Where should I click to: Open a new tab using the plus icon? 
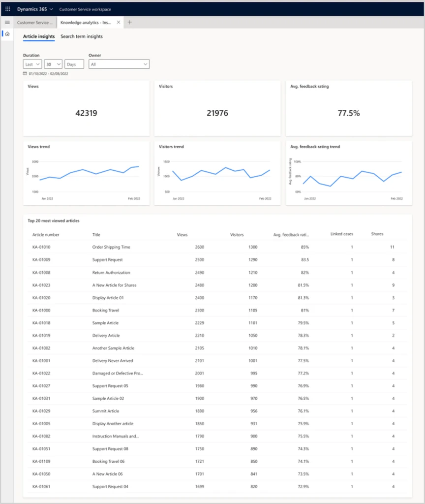click(x=129, y=22)
